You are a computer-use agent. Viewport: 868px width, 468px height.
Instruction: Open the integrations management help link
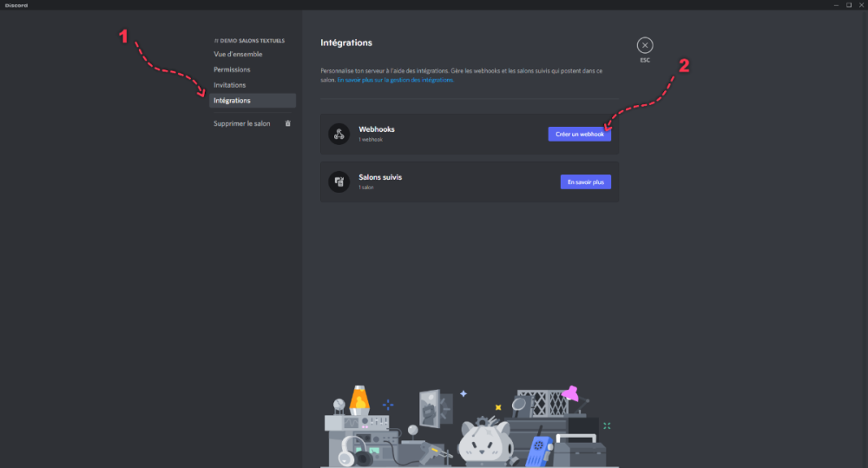tap(395, 80)
